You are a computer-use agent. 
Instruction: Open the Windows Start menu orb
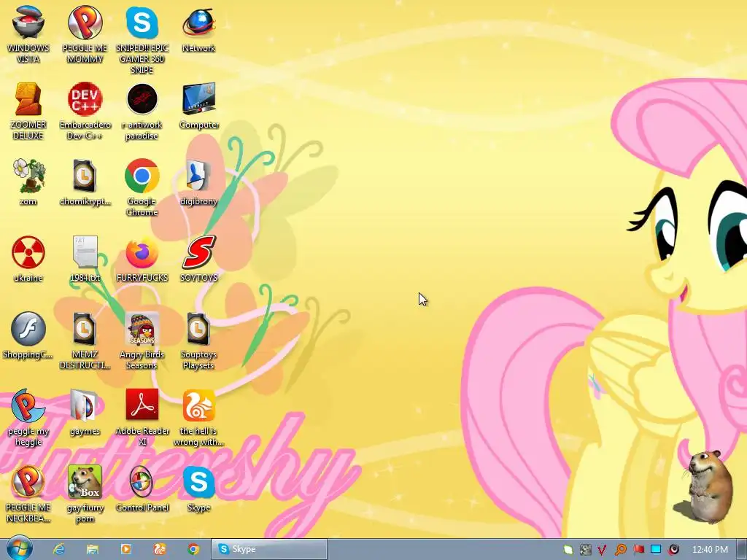click(18, 548)
